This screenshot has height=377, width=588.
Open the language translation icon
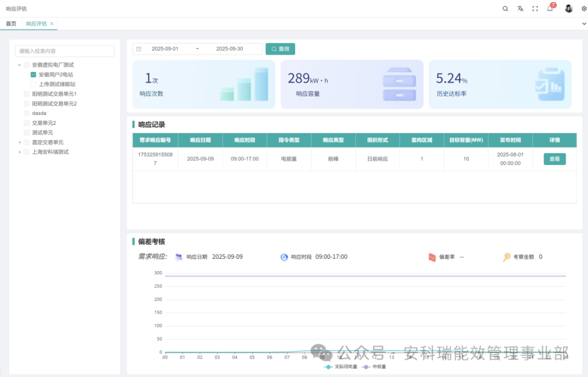(x=520, y=9)
